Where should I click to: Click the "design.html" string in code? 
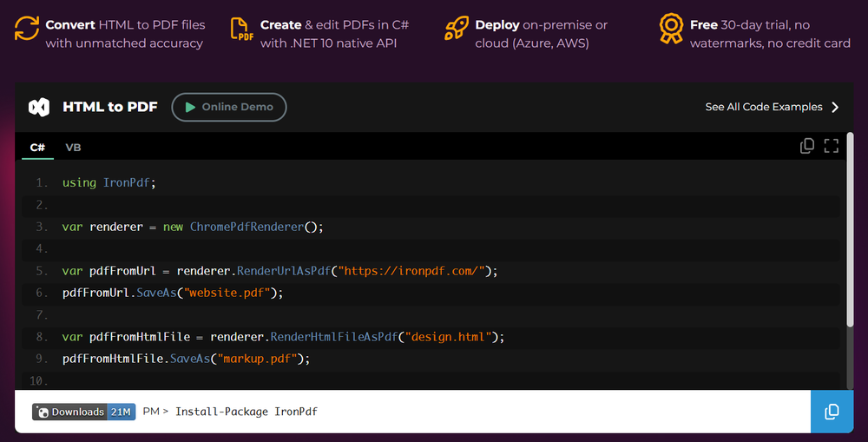(449, 337)
